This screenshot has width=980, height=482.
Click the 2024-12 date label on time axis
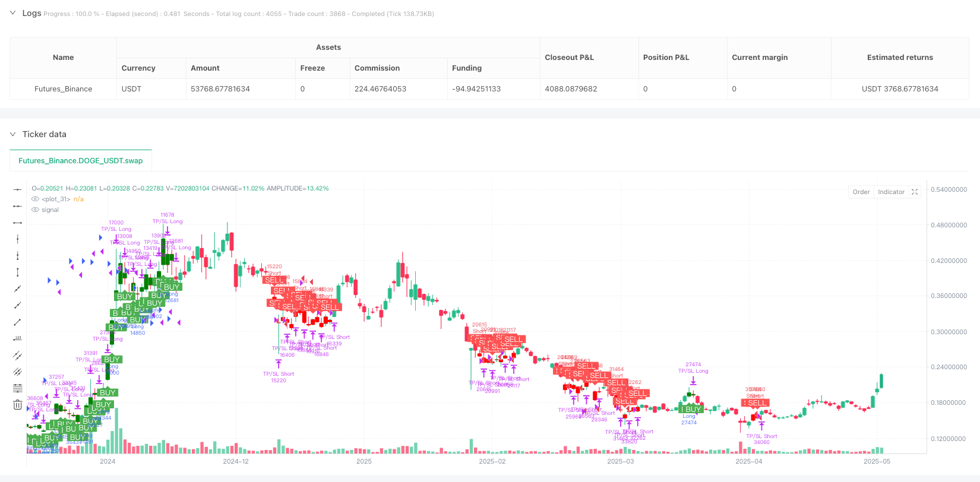click(236, 461)
